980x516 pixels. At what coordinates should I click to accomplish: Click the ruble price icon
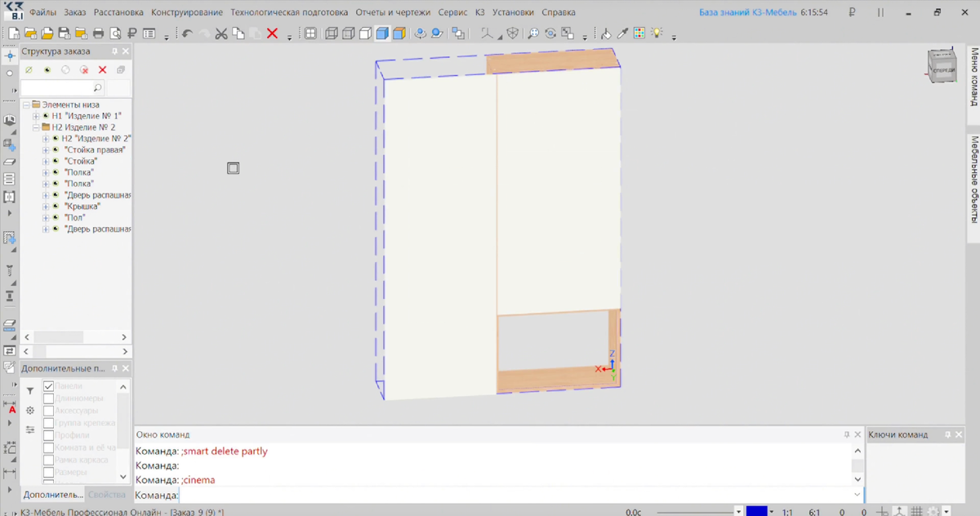(131, 33)
